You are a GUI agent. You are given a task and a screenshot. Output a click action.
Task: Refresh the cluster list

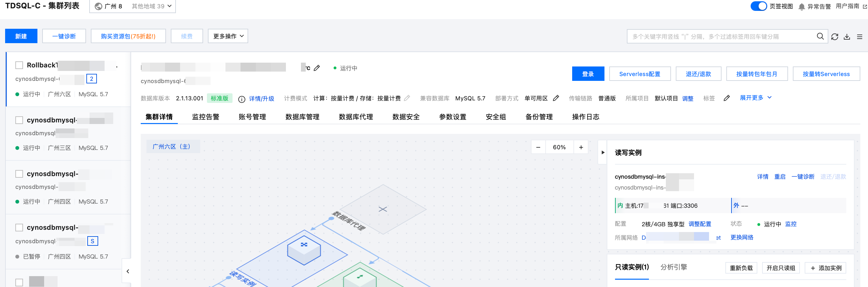click(x=835, y=37)
